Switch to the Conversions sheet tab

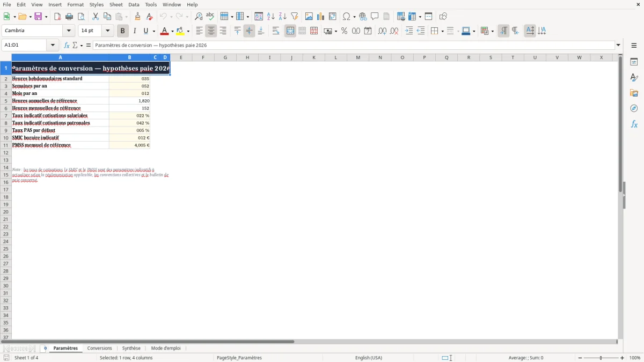[100, 349]
